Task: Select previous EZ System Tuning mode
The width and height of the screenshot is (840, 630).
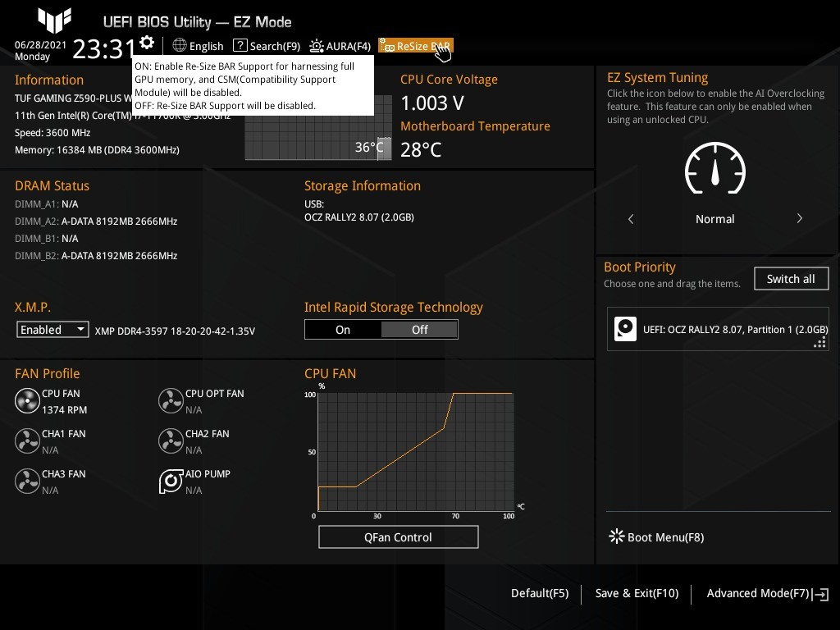Action: click(631, 218)
